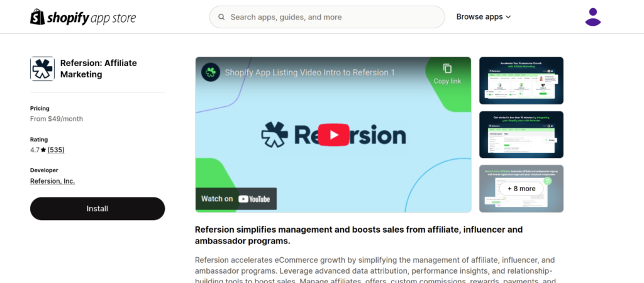This screenshot has height=283, width=644.
Task: Open the Accelerate Your Ecommerce Growth thumbnail
Action: point(521,80)
